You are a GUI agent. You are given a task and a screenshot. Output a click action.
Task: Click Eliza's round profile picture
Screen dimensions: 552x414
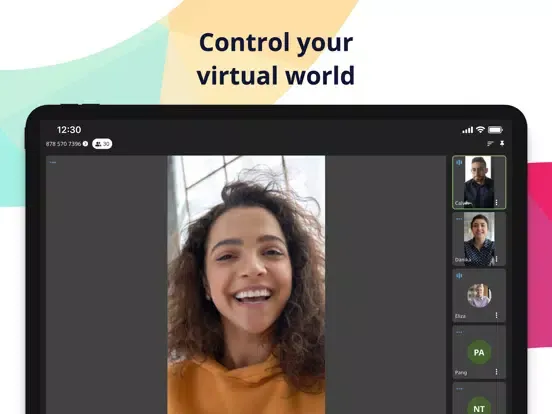coord(479,295)
